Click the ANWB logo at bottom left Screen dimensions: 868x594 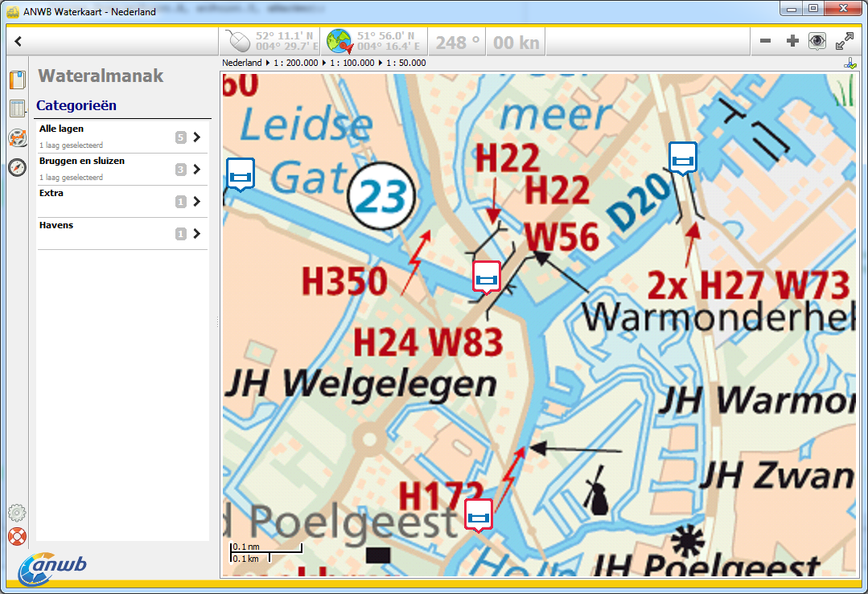click(x=52, y=566)
